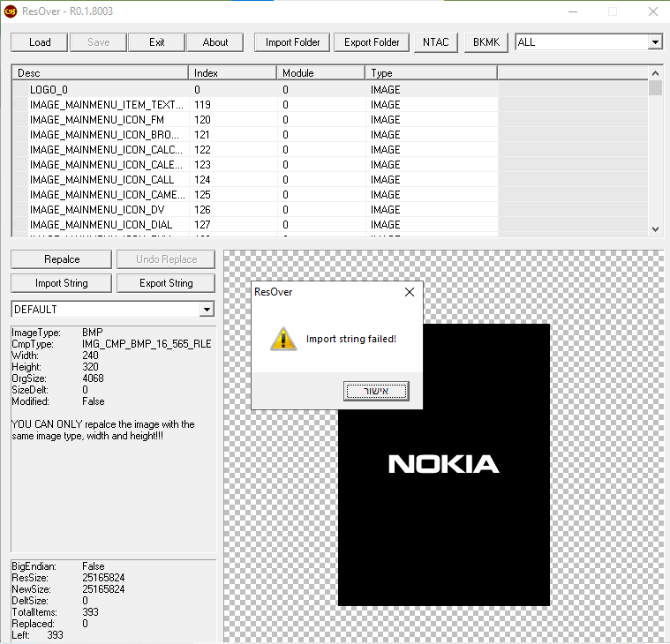Click list scrollbar down arrow
670x644 pixels.
[x=655, y=228]
